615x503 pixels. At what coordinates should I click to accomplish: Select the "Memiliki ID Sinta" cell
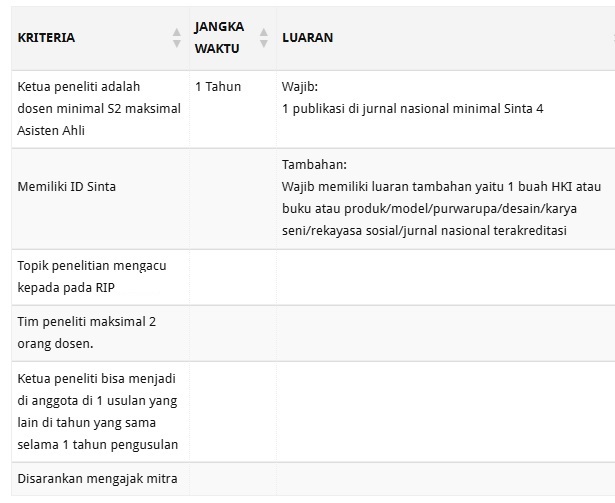pyautogui.click(x=67, y=186)
